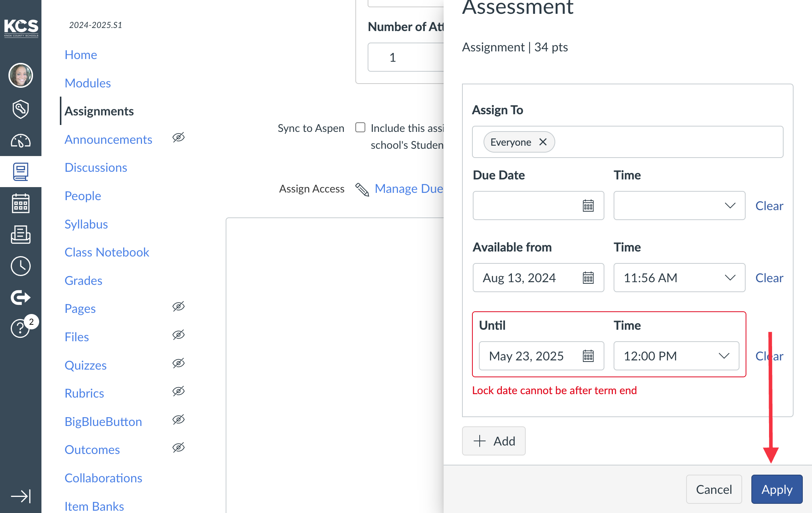Toggle Outcomes visibility eye icon
Screen dimensions: 812x513
178,447
